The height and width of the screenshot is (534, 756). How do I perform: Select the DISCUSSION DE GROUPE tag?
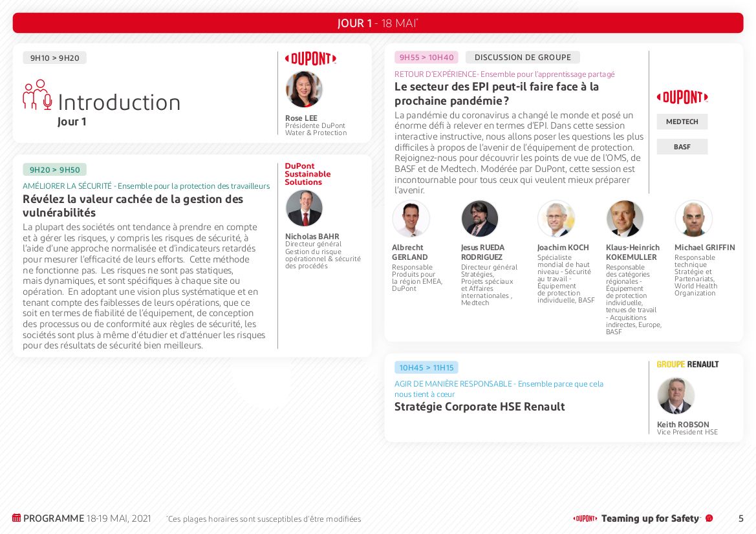pos(523,58)
